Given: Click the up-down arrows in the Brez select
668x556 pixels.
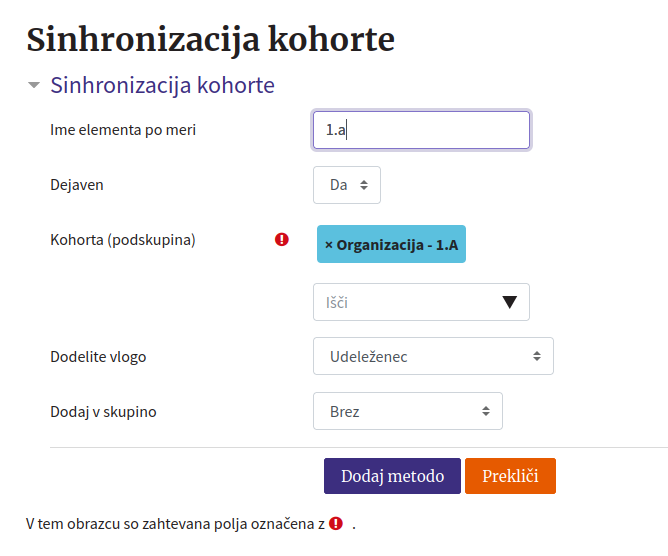Looking at the screenshot, I should click(486, 411).
